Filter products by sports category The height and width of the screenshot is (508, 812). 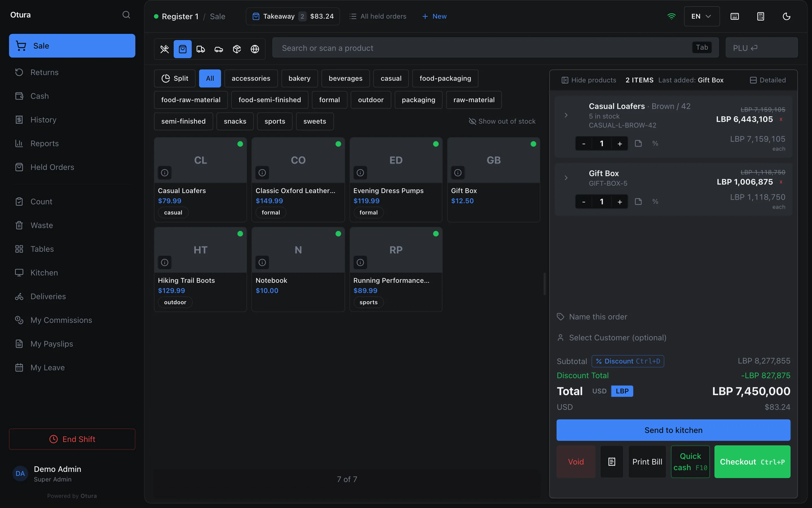(275, 121)
